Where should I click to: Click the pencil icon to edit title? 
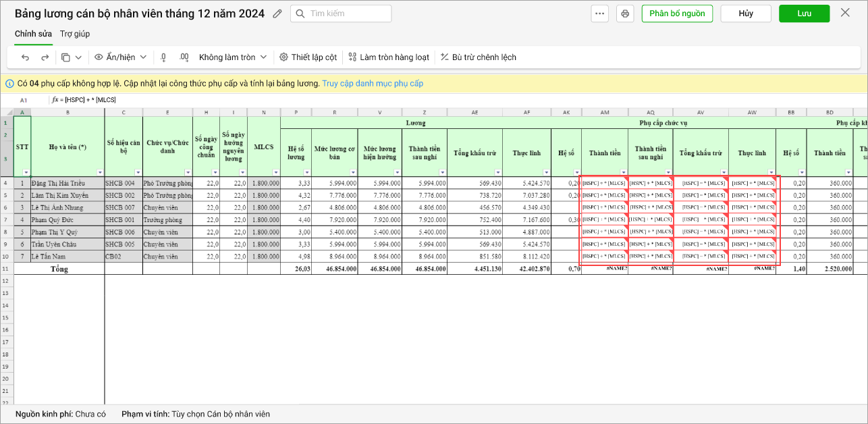click(x=277, y=14)
